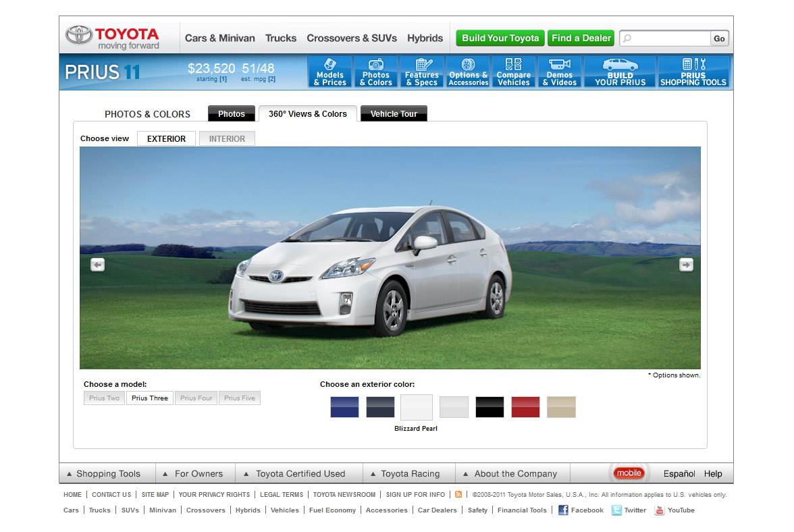The width and height of the screenshot is (794, 532).
Task: Open Options & Accessories section
Action: (468, 72)
